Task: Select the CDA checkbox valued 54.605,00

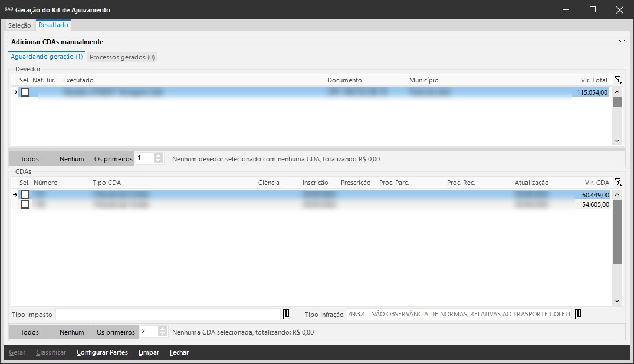Action: point(25,204)
